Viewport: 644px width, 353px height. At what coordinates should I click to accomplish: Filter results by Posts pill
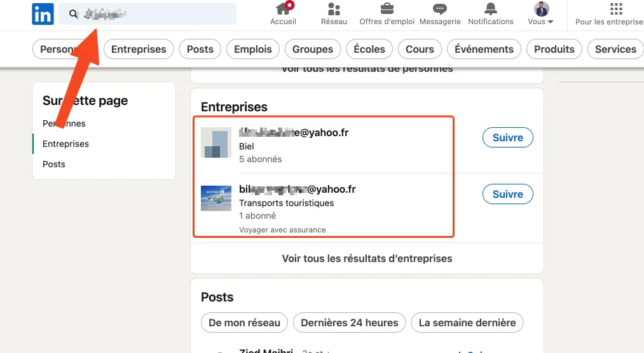[x=200, y=50]
